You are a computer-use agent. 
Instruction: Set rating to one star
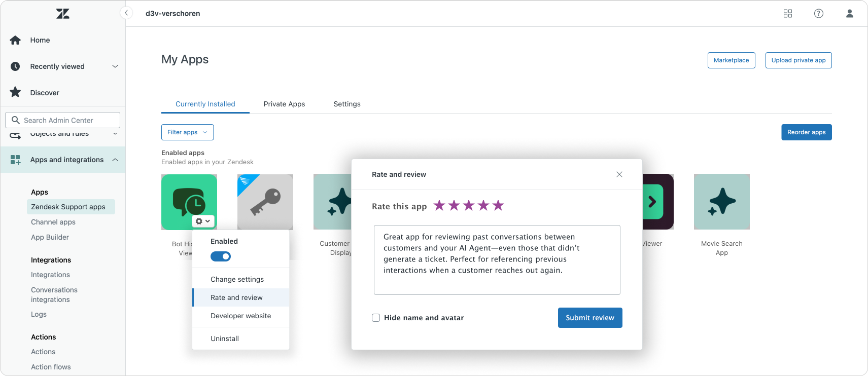tap(439, 205)
